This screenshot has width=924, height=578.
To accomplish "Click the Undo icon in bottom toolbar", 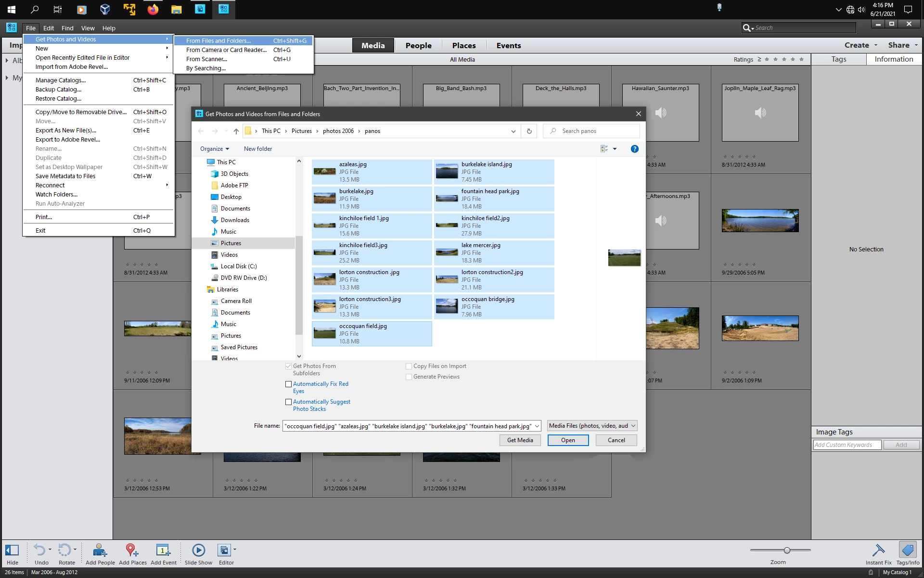I will point(39,550).
